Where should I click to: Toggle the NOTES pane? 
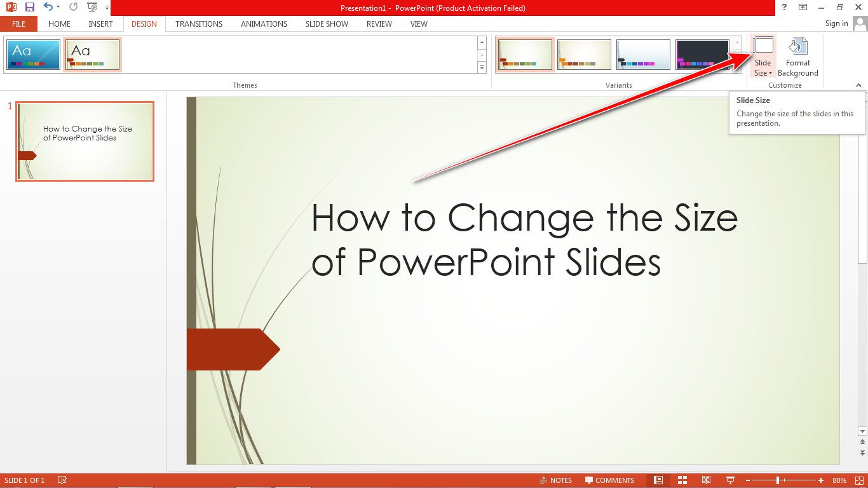[x=555, y=480]
